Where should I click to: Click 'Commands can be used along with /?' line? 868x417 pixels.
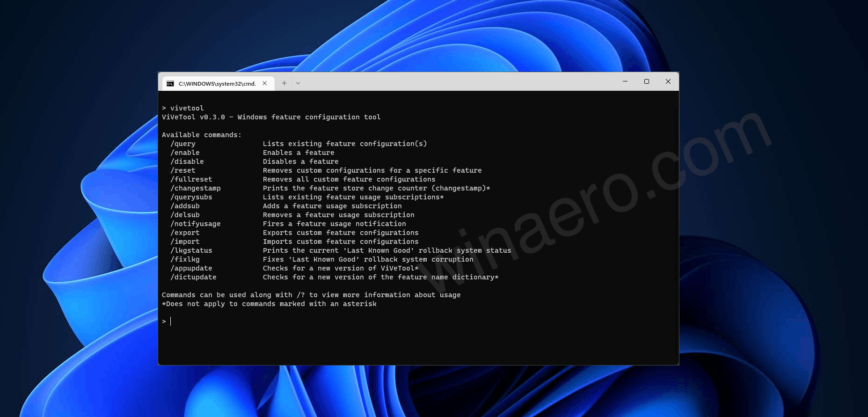point(311,295)
